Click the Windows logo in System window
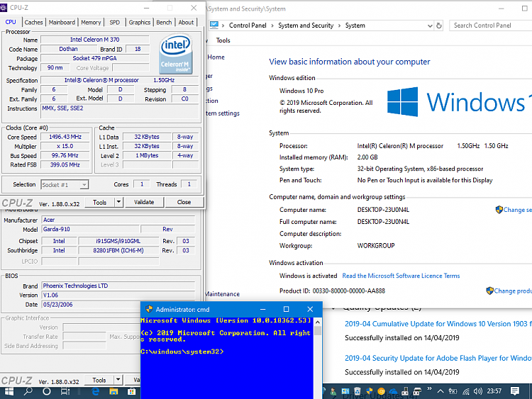532x399 pixels. [403, 102]
